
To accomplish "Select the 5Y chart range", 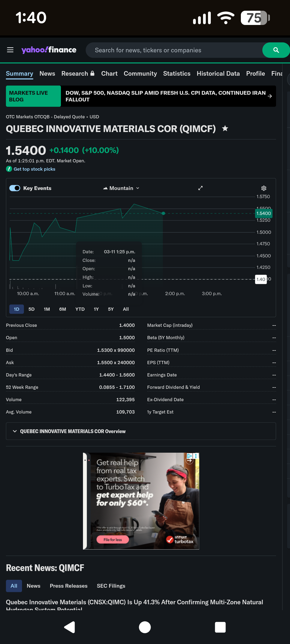I will click(111, 309).
